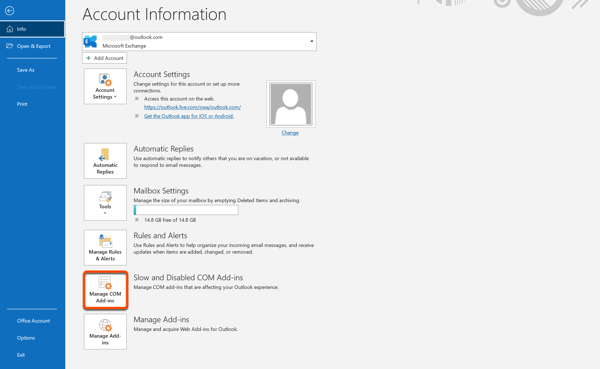
Task: Click Slow and Disabled COM Add-ins heading
Action: point(188,278)
